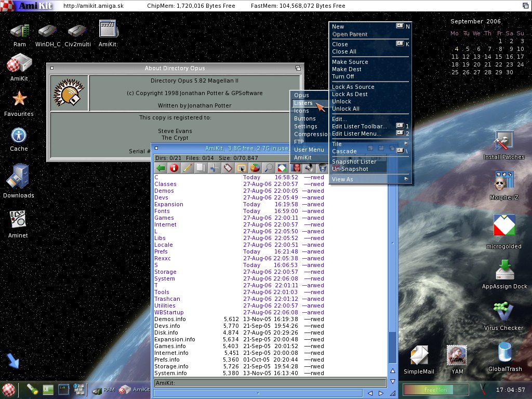
Task: Click the window-with-pointer icon in lister toolbar
Action: pos(241,168)
